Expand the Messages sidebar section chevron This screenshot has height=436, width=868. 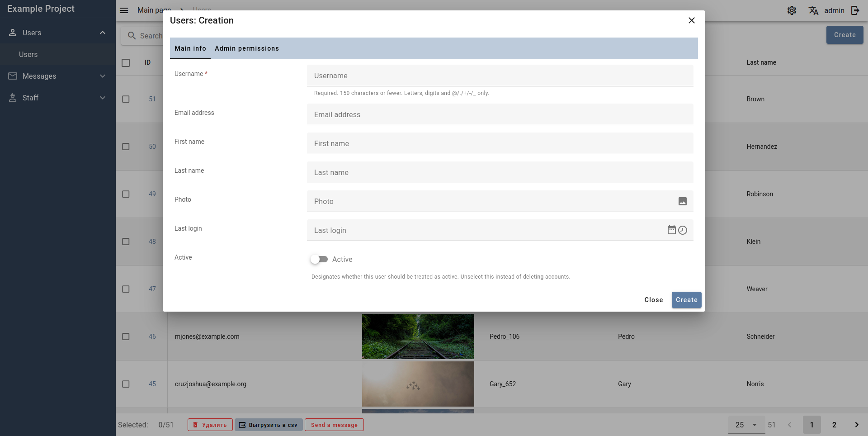tap(103, 76)
